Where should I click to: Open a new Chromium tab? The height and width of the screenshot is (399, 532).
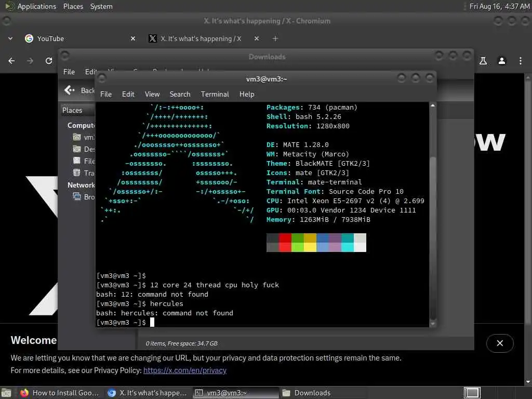click(275, 38)
